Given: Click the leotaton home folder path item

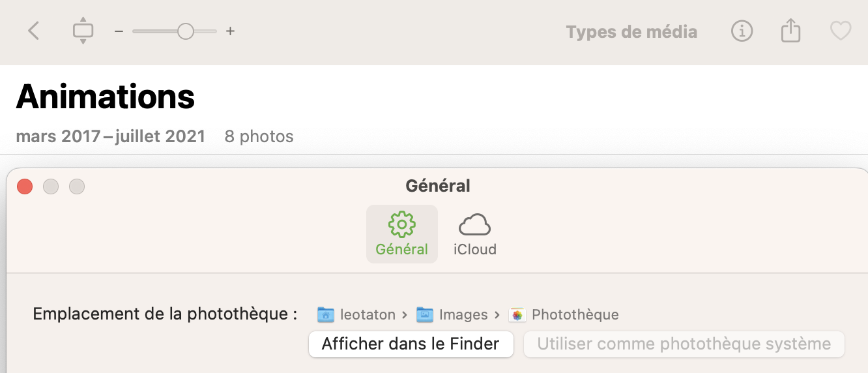Looking at the screenshot, I should pyautogui.click(x=358, y=315).
